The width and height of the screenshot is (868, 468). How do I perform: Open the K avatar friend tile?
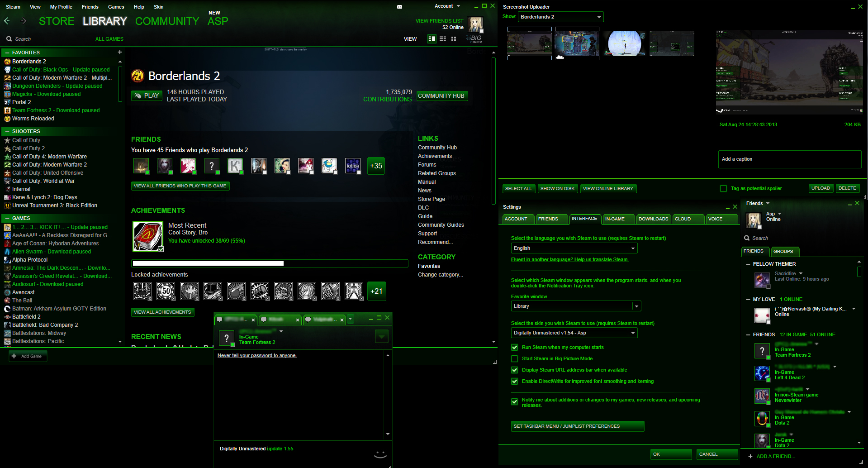tap(235, 166)
